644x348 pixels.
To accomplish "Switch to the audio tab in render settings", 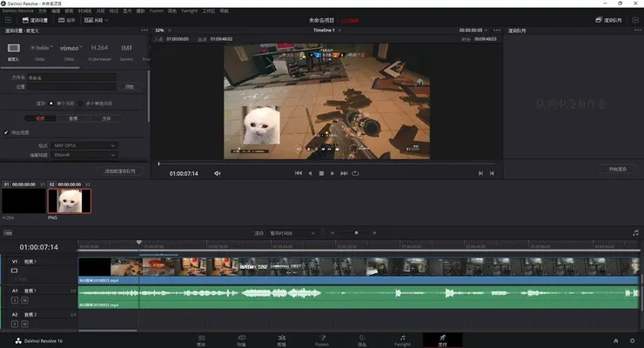I will pyautogui.click(x=72, y=117).
